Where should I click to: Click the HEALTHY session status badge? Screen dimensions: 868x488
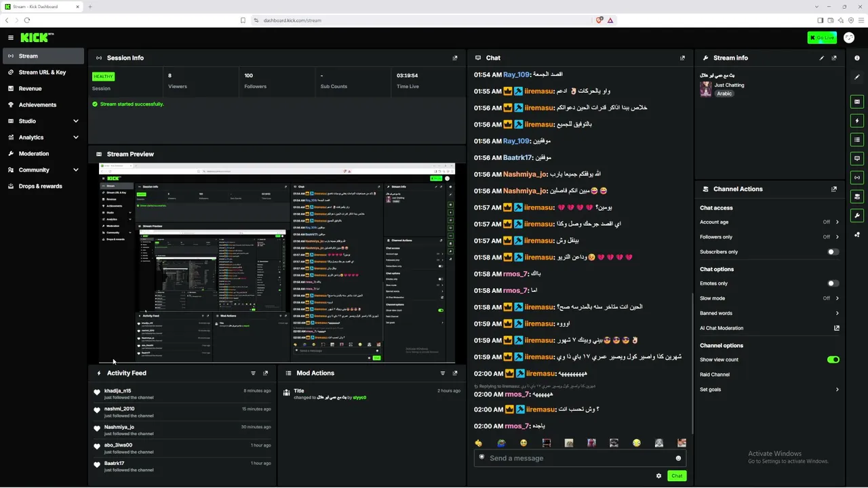pos(103,77)
